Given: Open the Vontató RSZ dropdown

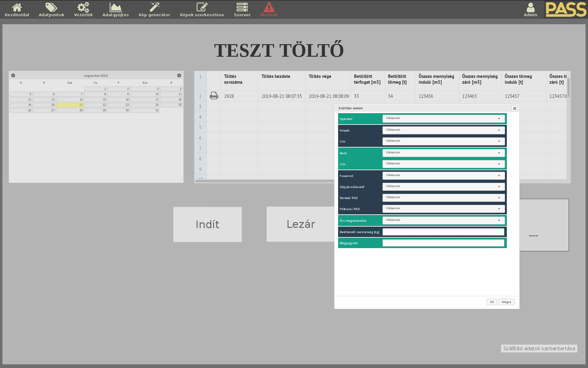Looking at the screenshot, I should pyautogui.click(x=443, y=198).
